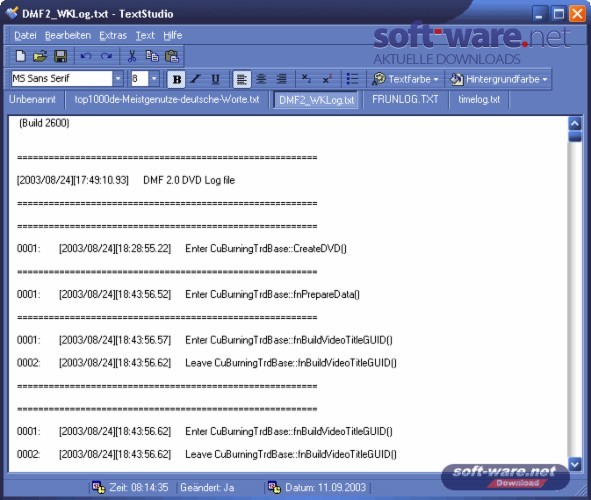Click the scrollbar down arrow
Viewport: 591px width, 500px height.
pyautogui.click(x=575, y=464)
